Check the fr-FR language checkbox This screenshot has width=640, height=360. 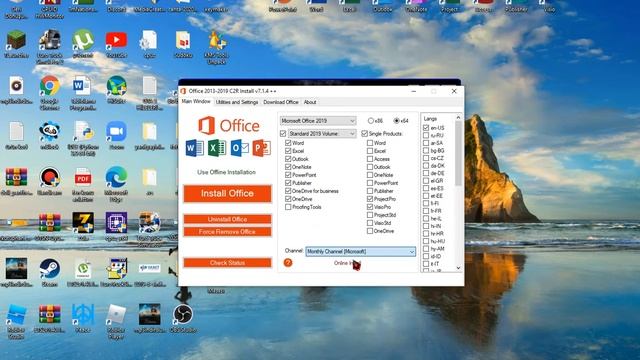tap(426, 211)
